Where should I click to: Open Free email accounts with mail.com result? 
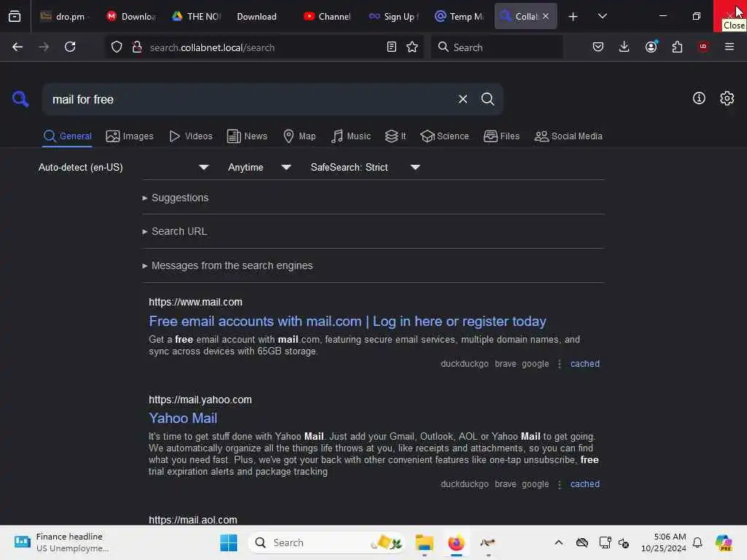(x=347, y=322)
